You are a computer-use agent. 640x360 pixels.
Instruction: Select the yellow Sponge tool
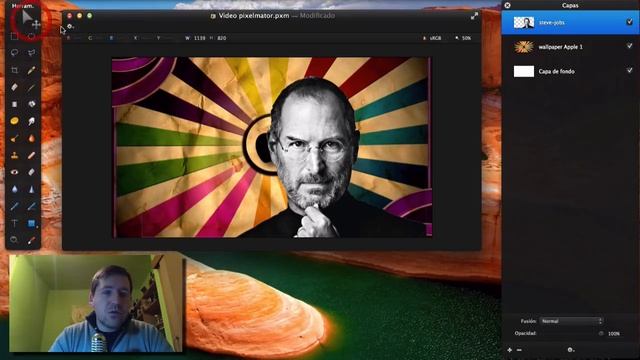pyautogui.click(x=14, y=121)
